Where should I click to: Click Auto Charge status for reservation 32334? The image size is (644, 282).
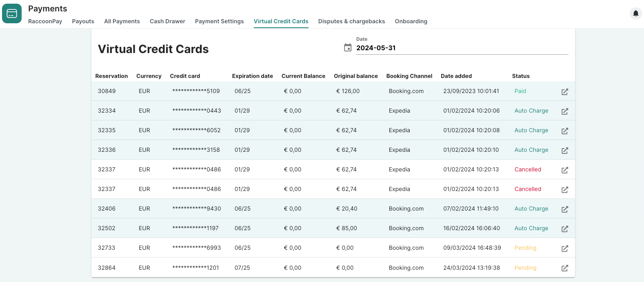531,111
